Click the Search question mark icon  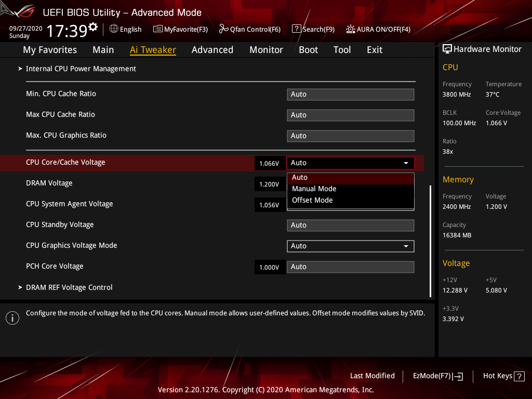click(296, 29)
